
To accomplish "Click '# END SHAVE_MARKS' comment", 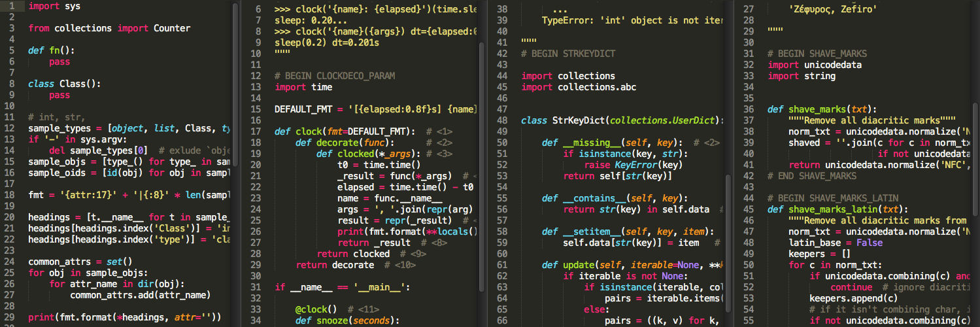I will click(812, 176).
